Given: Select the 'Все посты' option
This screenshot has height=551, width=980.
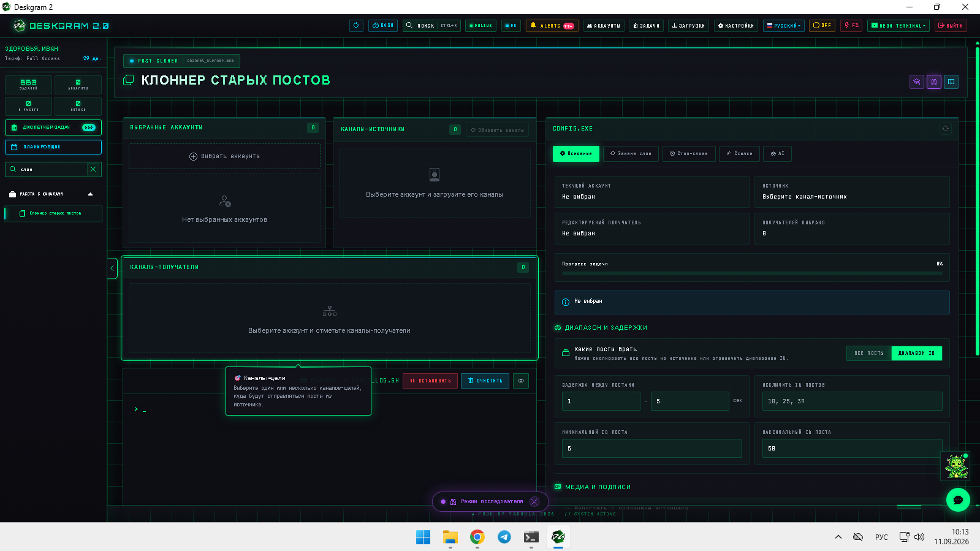Looking at the screenshot, I should pos(869,353).
